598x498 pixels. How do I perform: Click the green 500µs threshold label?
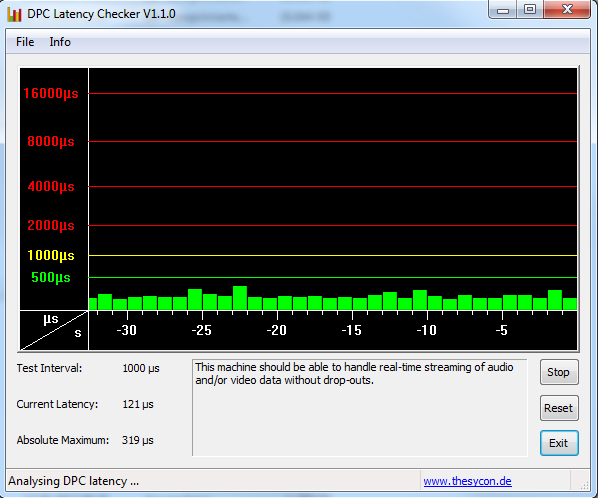[51, 277]
